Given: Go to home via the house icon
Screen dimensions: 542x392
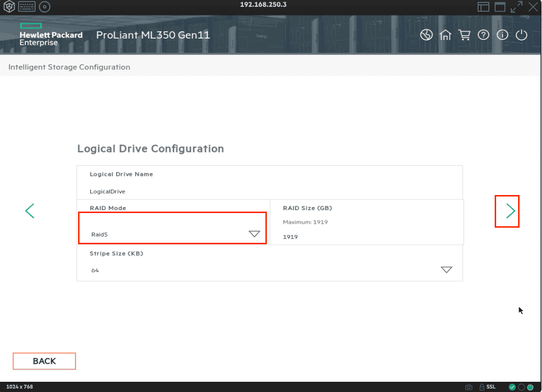Looking at the screenshot, I should click(445, 35).
